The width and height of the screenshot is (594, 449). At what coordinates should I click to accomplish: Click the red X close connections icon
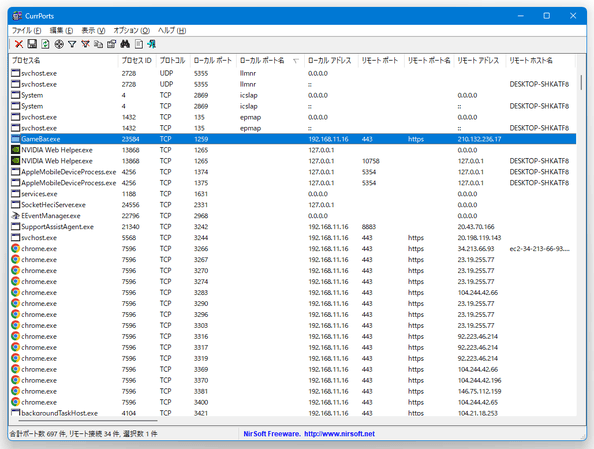pos(19,44)
